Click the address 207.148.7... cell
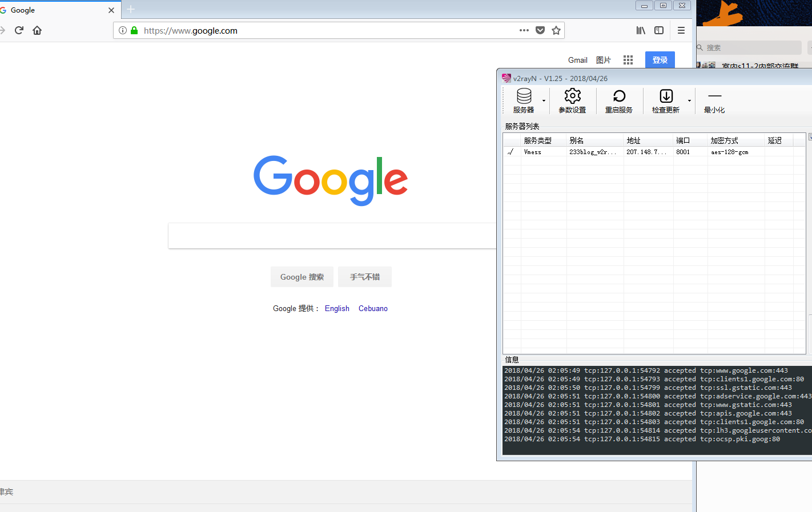 tap(646, 152)
